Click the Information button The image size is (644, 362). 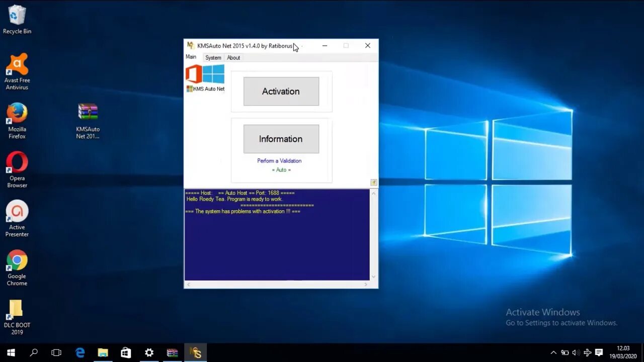(281, 139)
